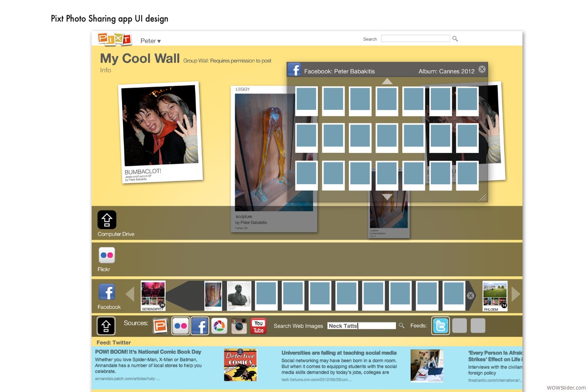The width and height of the screenshot is (588, 392).
Task: Click the Facebook icon in album popup header
Action: pos(294,69)
